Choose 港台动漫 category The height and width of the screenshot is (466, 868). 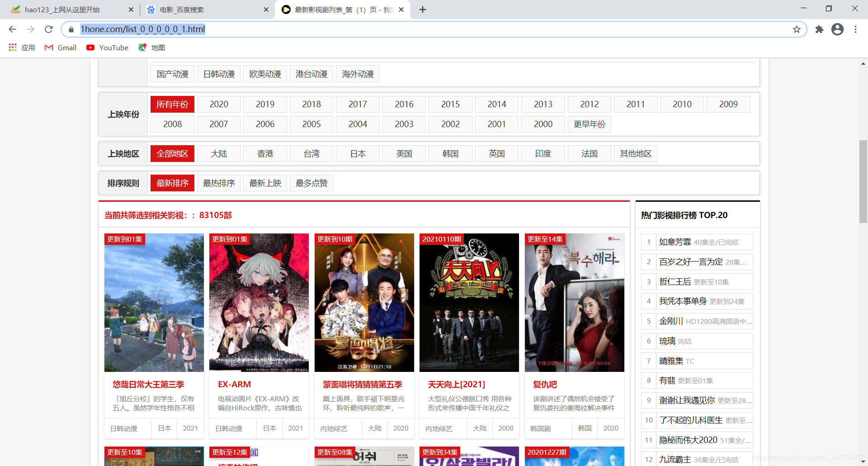(311, 74)
